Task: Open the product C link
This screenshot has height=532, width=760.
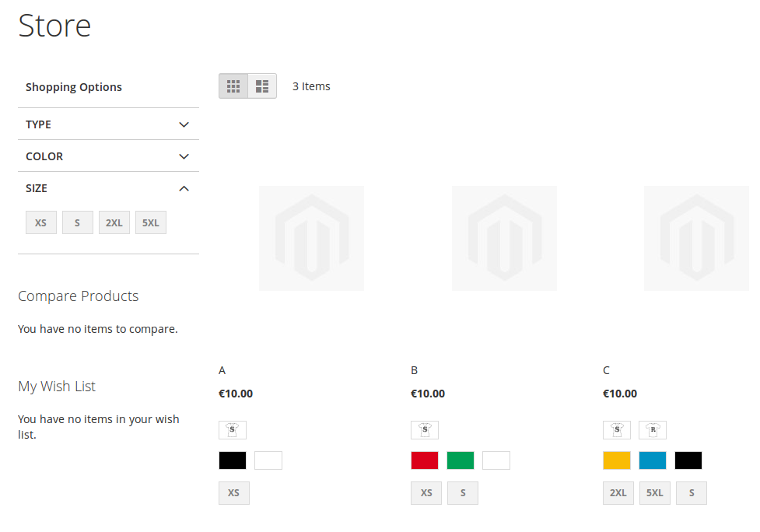Action: 606,370
